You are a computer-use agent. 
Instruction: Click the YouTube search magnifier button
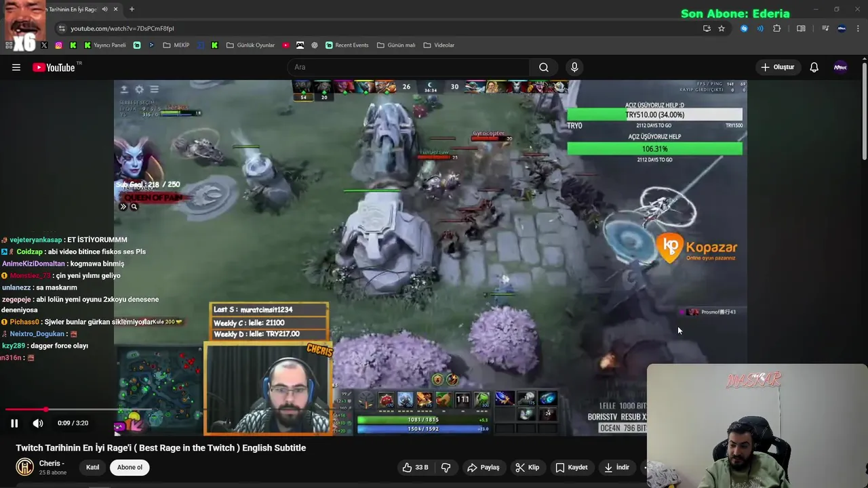[544, 67]
